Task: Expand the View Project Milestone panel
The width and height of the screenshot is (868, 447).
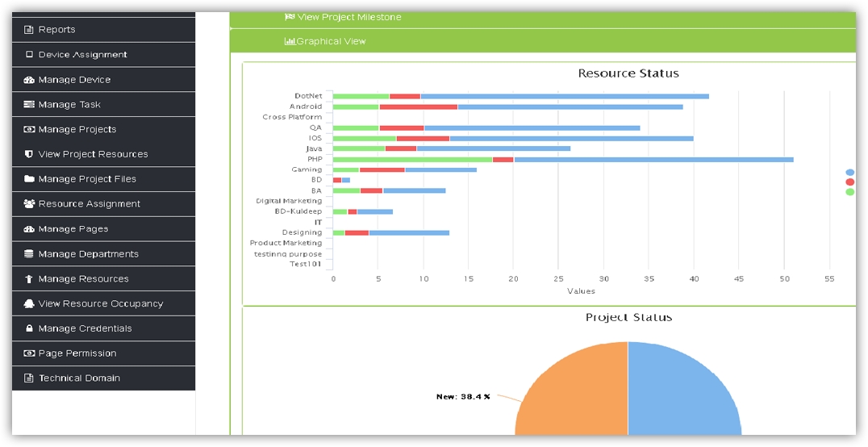Action: coord(542,19)
